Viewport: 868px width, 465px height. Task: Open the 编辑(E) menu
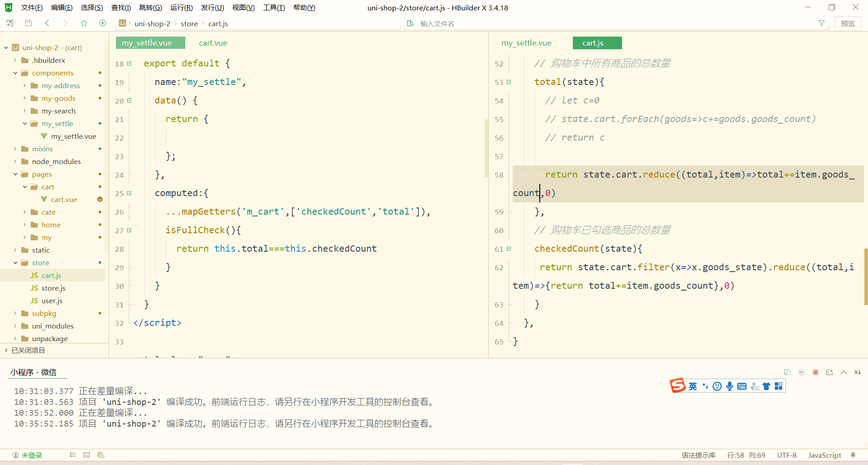click(x=61, y=8)
